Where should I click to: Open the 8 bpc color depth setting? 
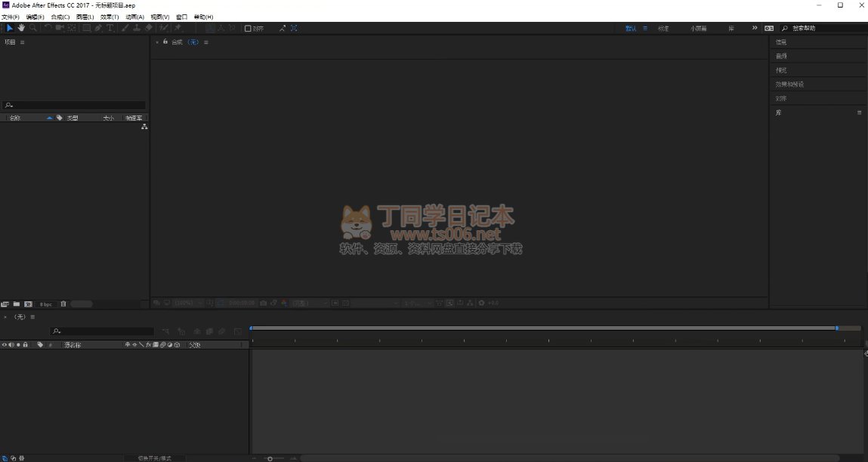coord(46,304)
